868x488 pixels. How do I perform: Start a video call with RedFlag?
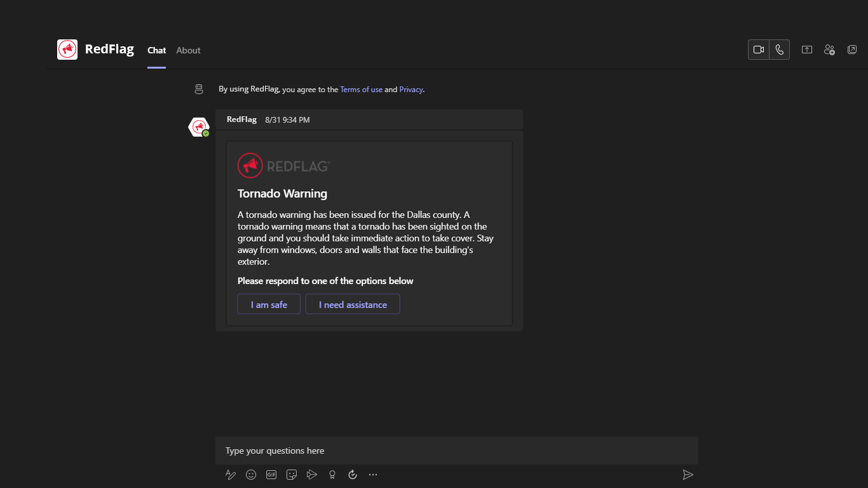click(759, 50)
